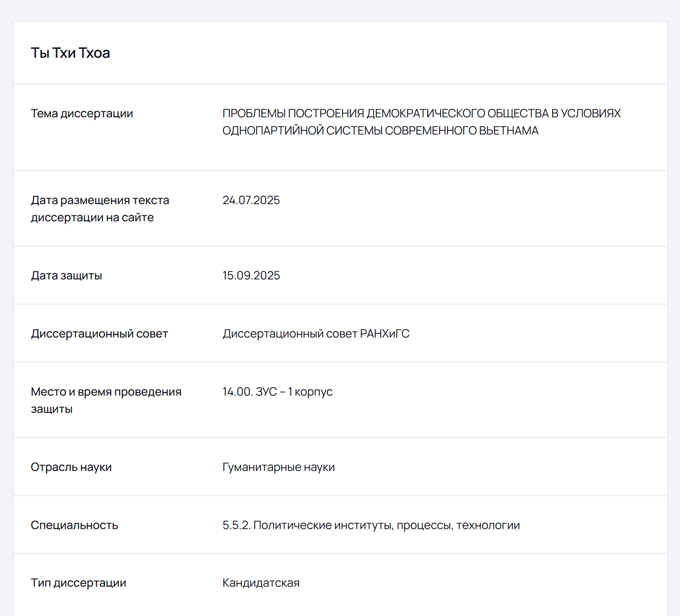Click the name heading "Ты Тхи Тхоа"
The image size is (680, 616).
point(70,53)
